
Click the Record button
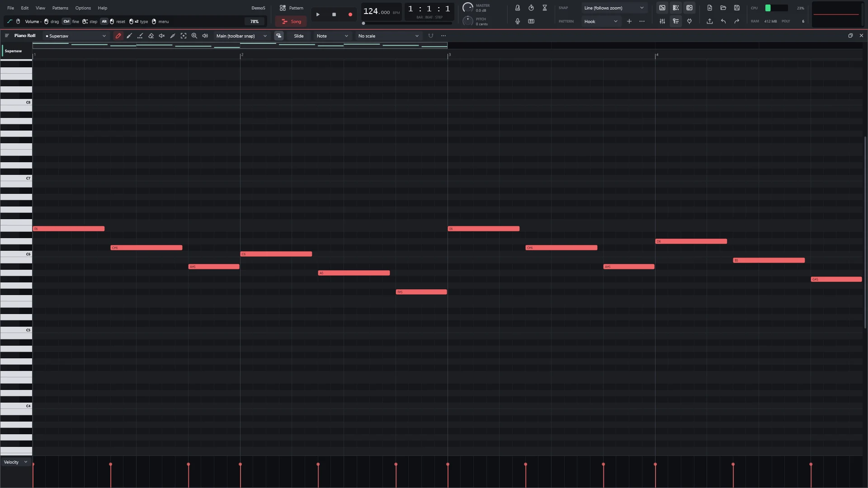pyautogui.click(x=350, y=14)
